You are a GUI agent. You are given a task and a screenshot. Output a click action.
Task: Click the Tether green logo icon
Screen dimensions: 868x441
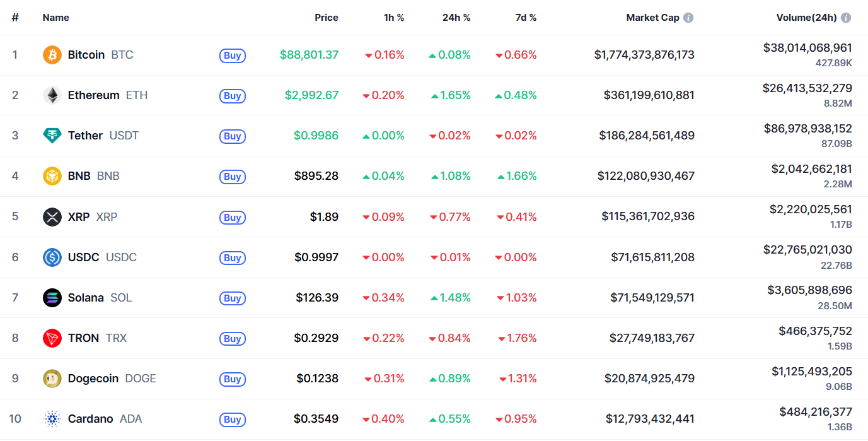click(x=52, y=136)
